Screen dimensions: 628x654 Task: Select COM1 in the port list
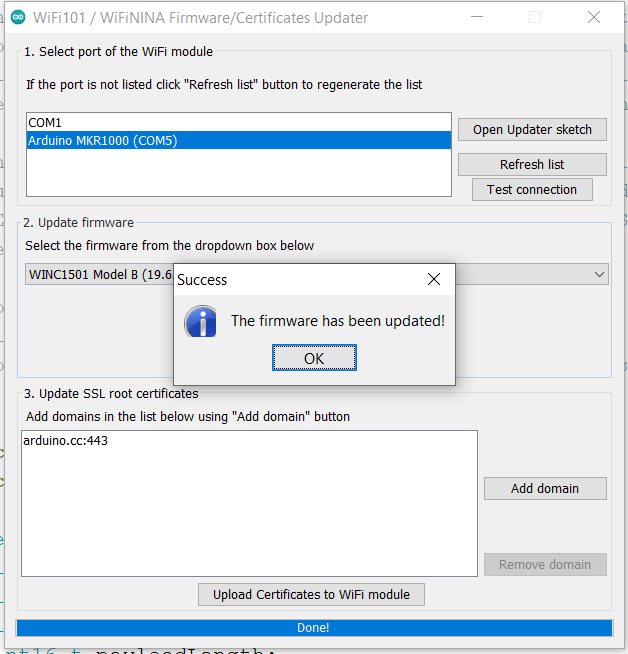pyautogui.click(x=239, y=123)
